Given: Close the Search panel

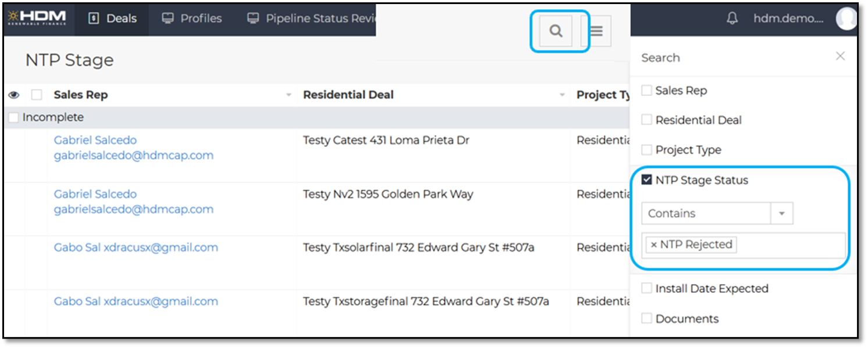Looking at the screenshot, I should [x=840, y=56].
